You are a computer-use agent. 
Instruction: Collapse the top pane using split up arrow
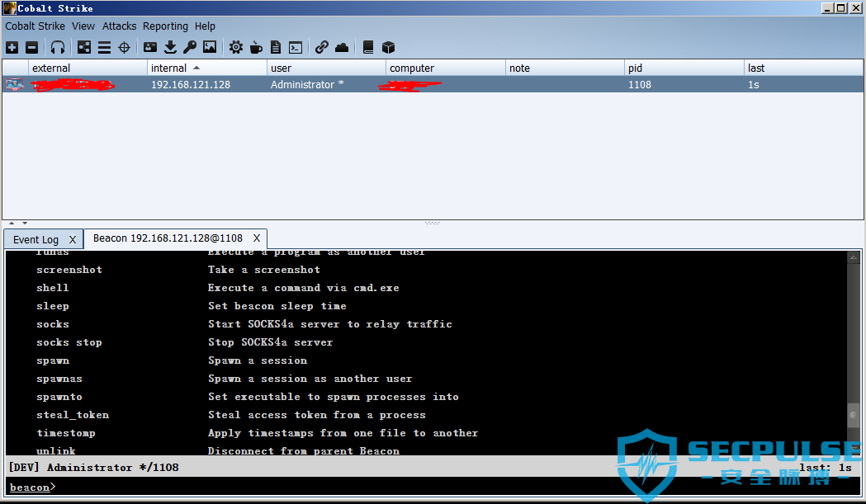[x=12, y=223]
